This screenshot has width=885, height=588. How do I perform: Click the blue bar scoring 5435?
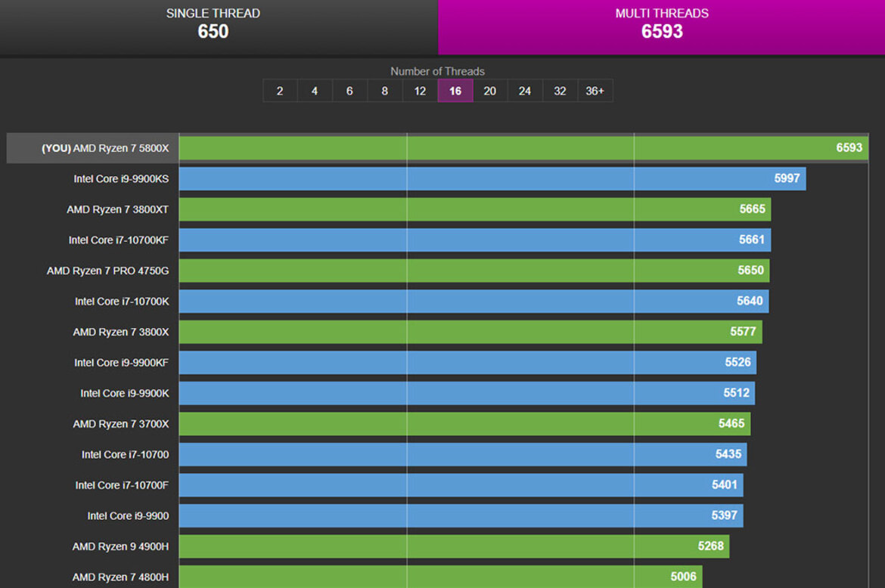pos(463,454)
